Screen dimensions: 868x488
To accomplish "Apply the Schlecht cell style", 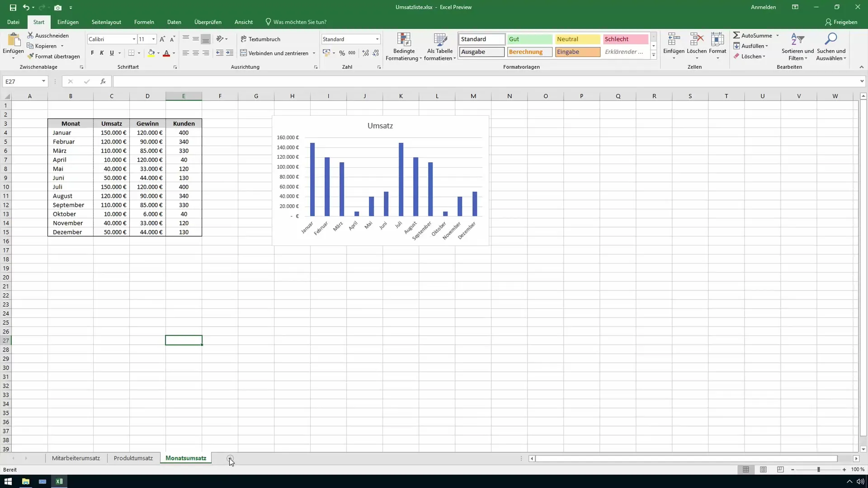I will 625,39.
